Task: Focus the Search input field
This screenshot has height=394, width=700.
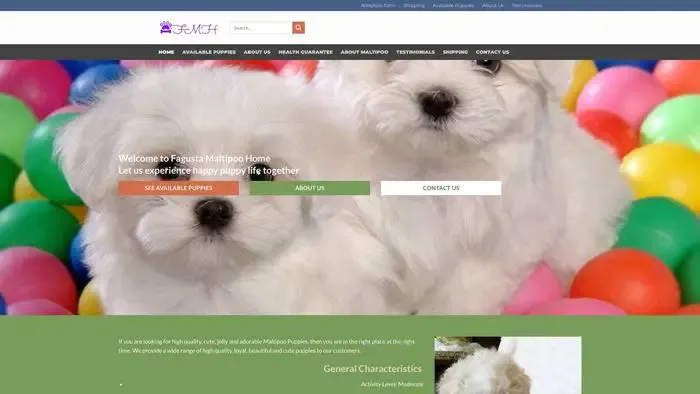Action: [x=261, y=28]
